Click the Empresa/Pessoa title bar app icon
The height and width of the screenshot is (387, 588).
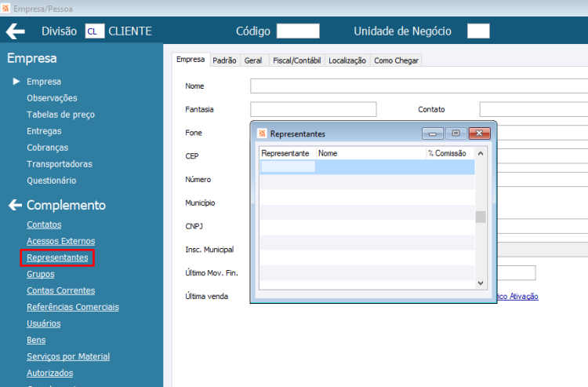click(x=5, y=9)
